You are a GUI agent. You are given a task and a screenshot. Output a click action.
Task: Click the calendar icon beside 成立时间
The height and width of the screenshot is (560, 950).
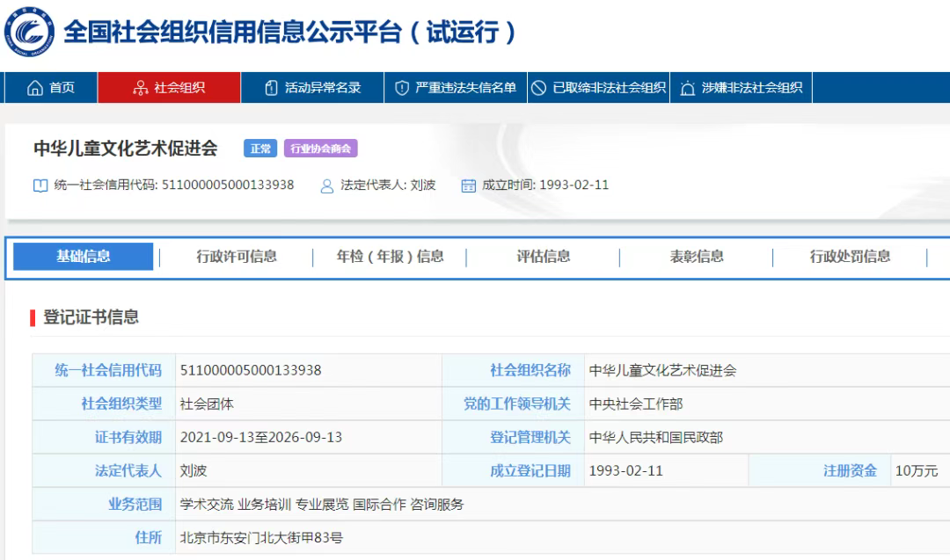(468, 185)
